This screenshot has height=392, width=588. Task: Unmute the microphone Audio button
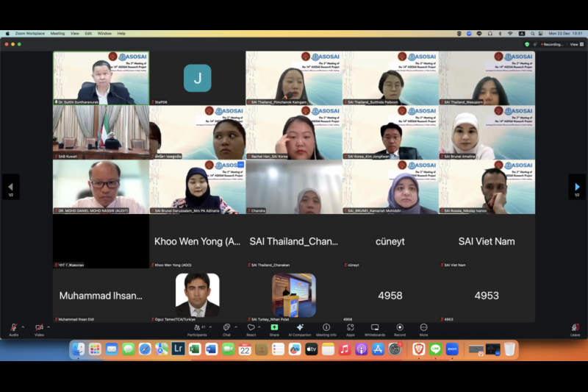13,328
